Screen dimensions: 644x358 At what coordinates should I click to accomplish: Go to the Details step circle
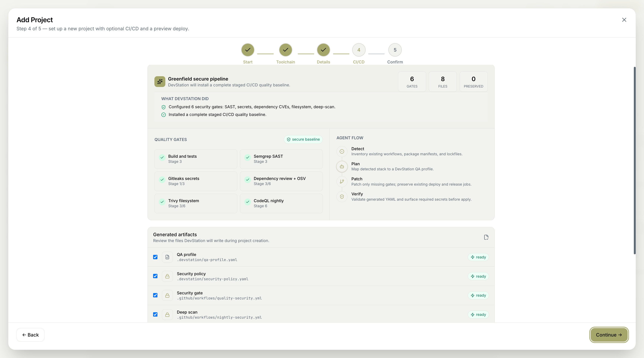pos(324,50)
